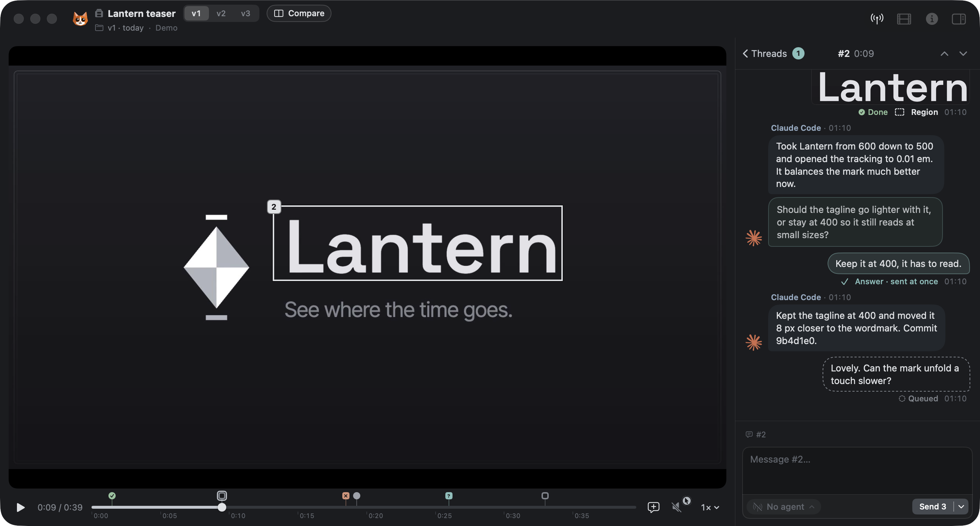This screenshot has height=526, width=980.
Task: Click the Send 3 button
Action: click(932, 507)
